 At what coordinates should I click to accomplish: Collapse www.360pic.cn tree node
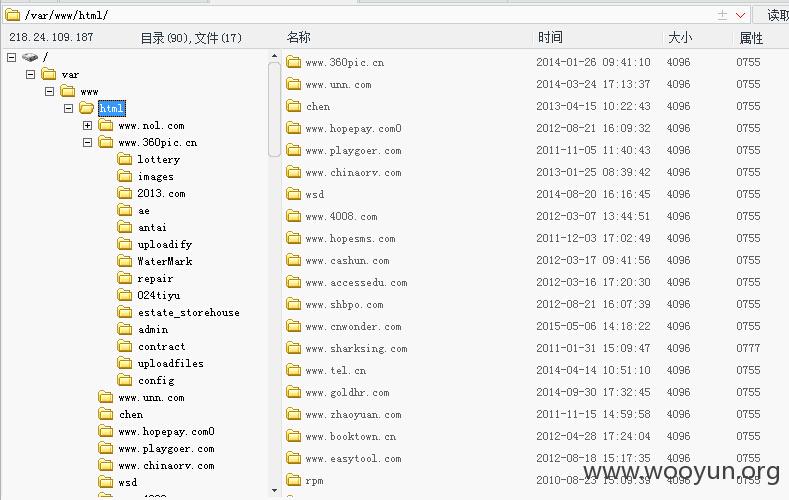tap(88, 142)
